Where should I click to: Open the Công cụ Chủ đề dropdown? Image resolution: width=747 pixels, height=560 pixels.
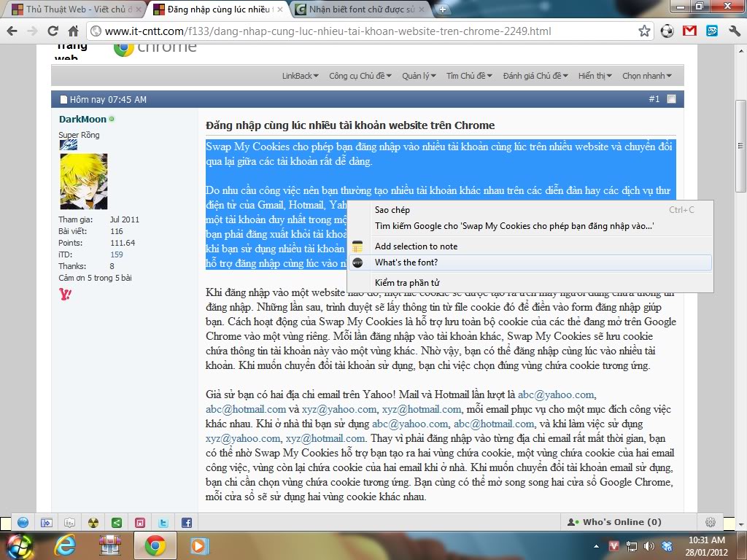pos(360,76)
